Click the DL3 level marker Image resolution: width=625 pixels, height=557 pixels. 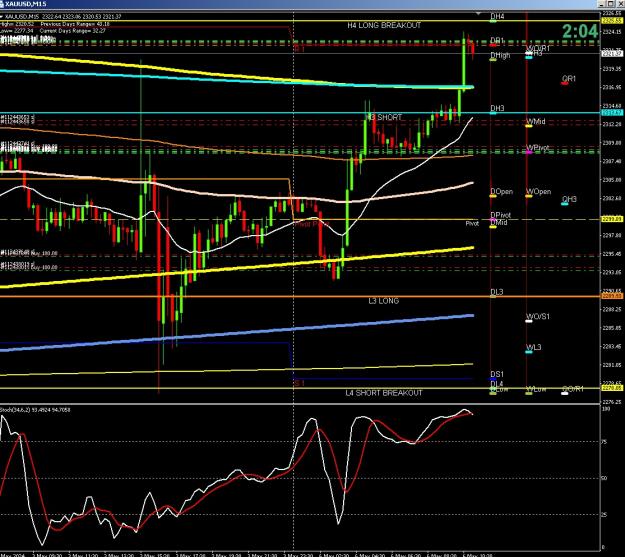click(x=497, y=292)
